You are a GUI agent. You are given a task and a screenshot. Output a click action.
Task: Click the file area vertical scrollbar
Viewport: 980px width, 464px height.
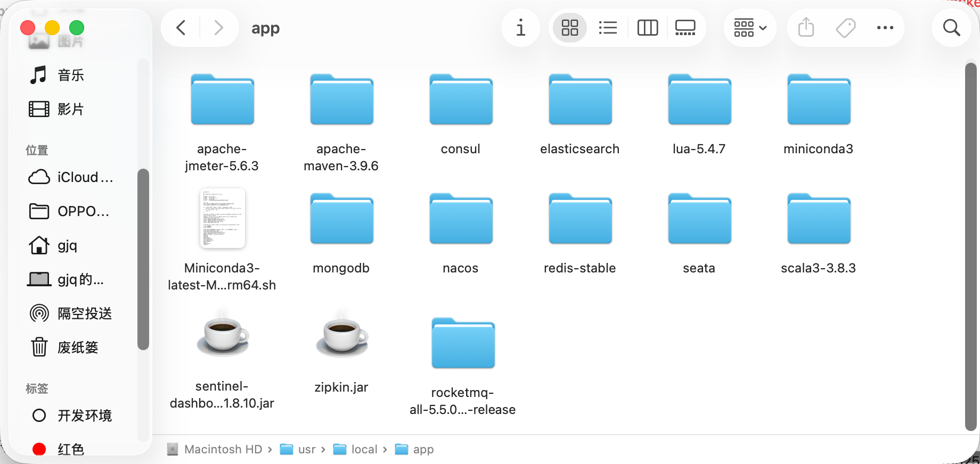click(971, 246)
